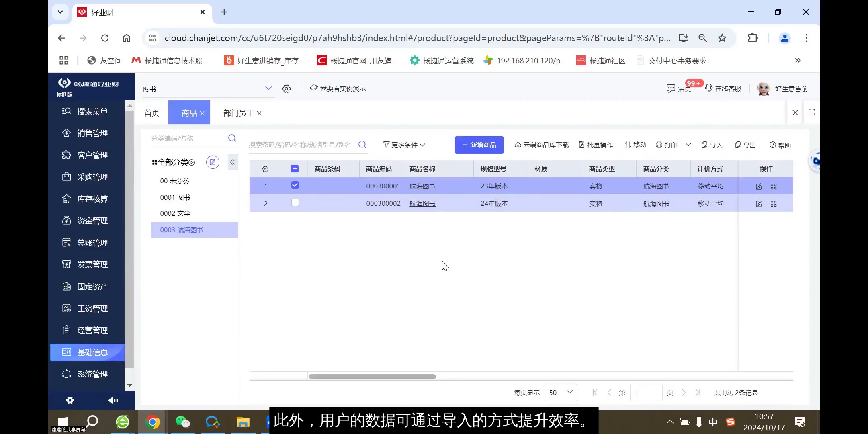Check the checkbox for product 000300002

pyautogui.click(x=295, y=203)
